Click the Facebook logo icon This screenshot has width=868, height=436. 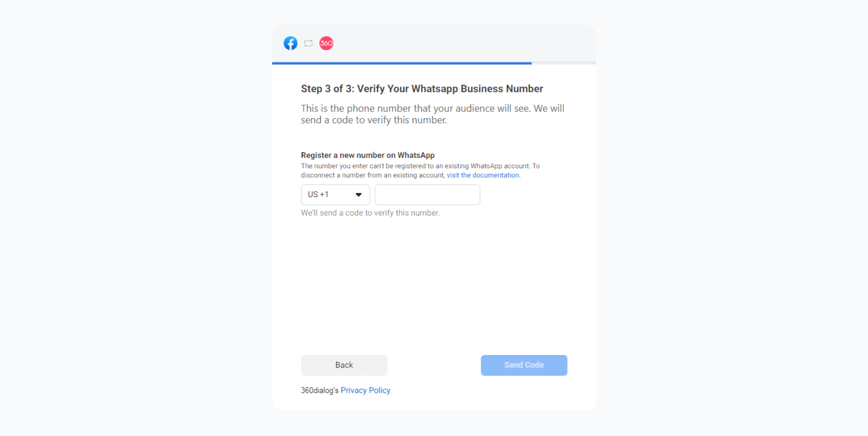pyautogui.click(x=291, y=43)
